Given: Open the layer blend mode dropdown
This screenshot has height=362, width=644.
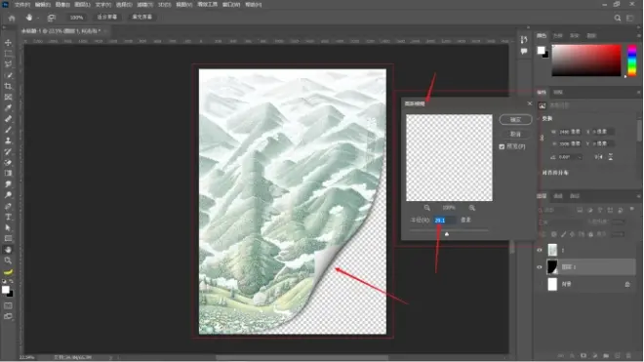Looking at the screenshot, I should coord(561,221).
